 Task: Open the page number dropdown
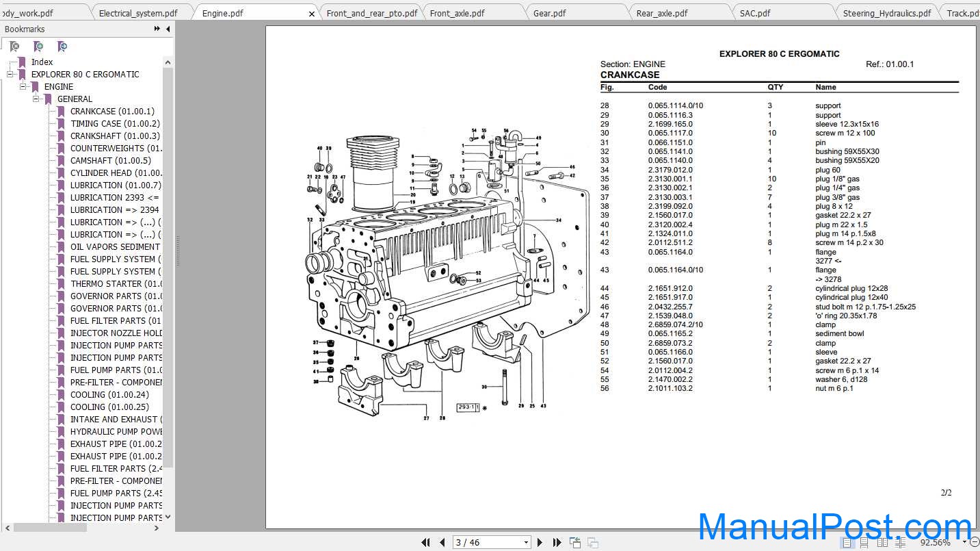(x=525, y=542)
